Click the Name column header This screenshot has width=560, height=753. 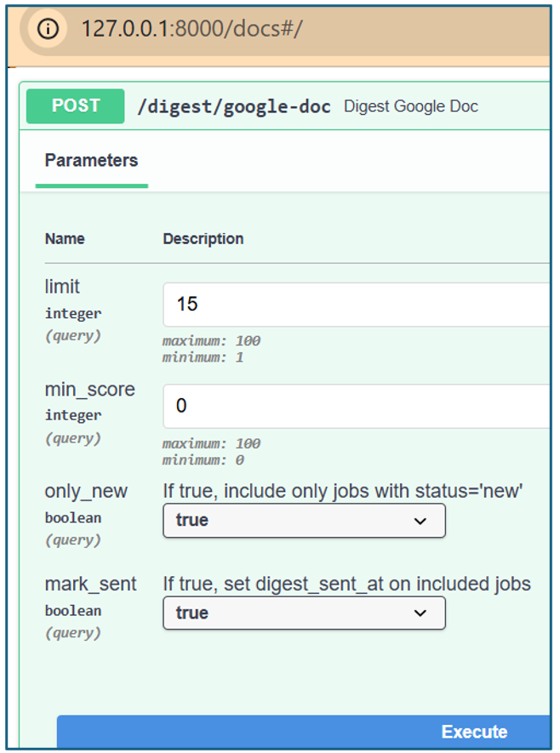point(65,239)
